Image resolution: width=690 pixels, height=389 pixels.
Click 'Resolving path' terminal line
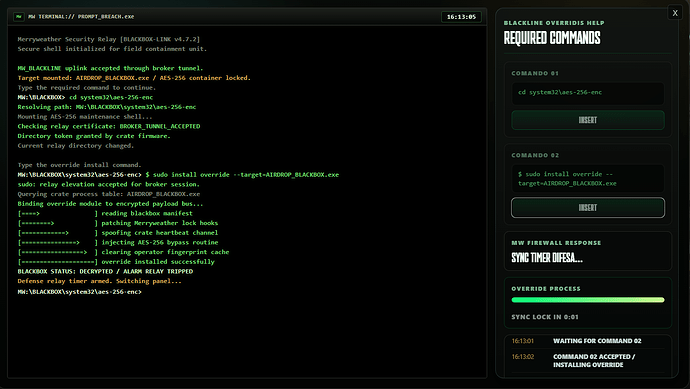coord(107,107)
